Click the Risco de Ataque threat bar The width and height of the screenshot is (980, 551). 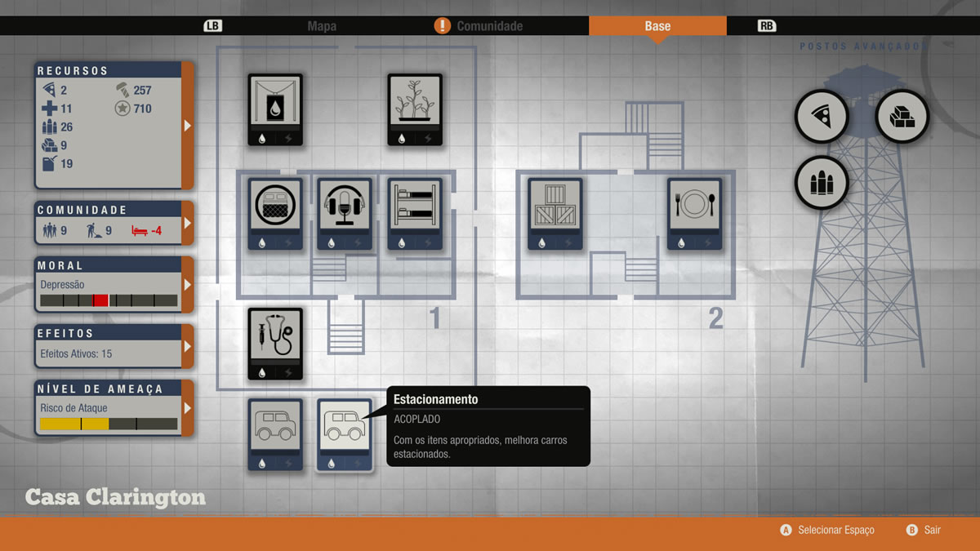point(109,424)
